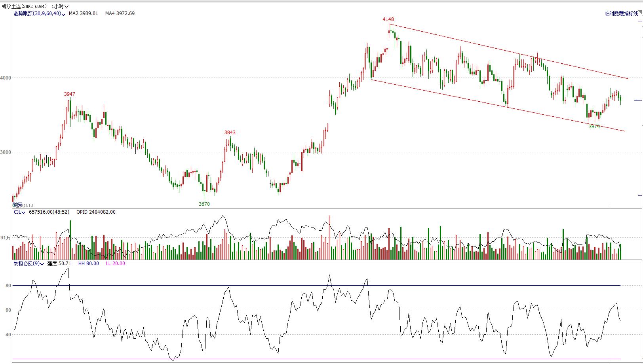643x364 pixels.
Task: Click the 91万 volume axis label
Action: pos(6,238)
